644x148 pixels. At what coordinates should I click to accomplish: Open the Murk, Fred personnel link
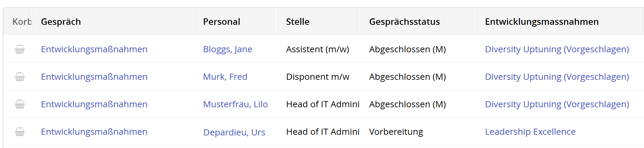(x=225, y=77)
